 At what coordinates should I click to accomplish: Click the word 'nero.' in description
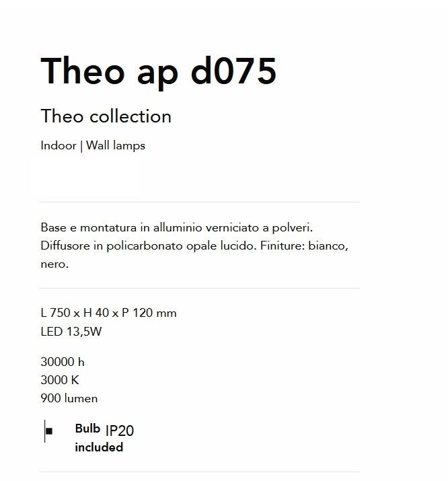(x=54, y=264)
